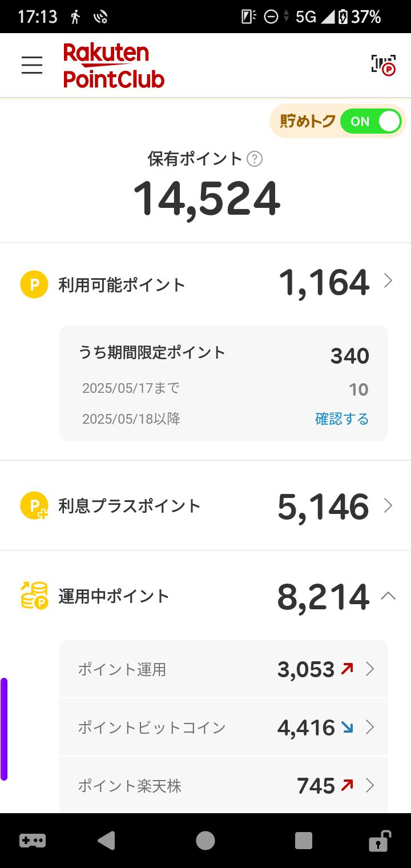
Task: Tap the lock icon in navigation bar
Action: click(380, 841)
